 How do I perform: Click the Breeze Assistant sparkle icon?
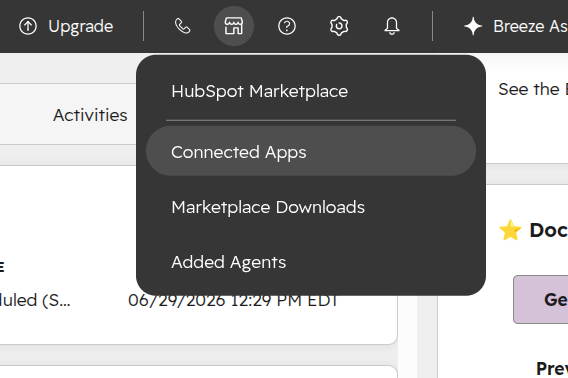click(473, 26)
